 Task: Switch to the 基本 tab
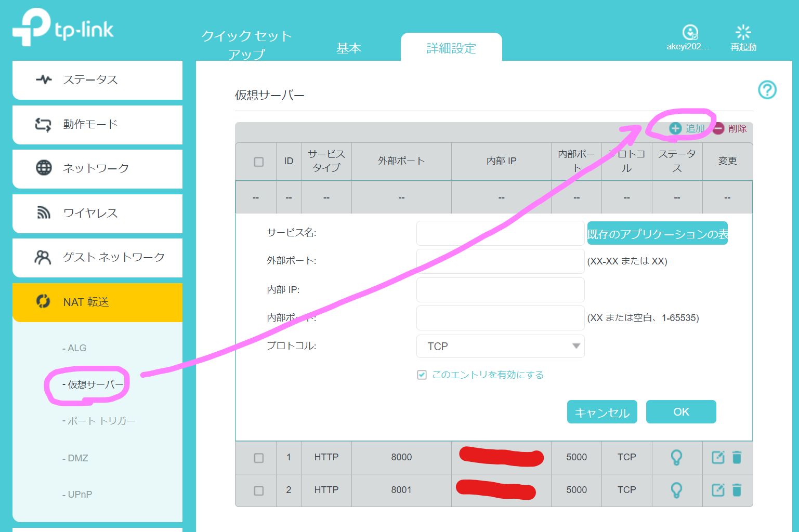tap(349, 48)
